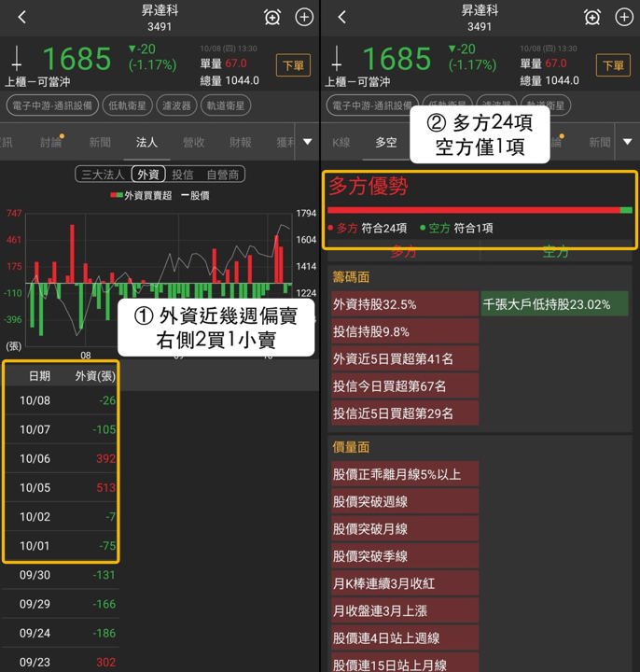
Task: Open 股價正乖離月線5%以上 item
Action: [404, 474]
